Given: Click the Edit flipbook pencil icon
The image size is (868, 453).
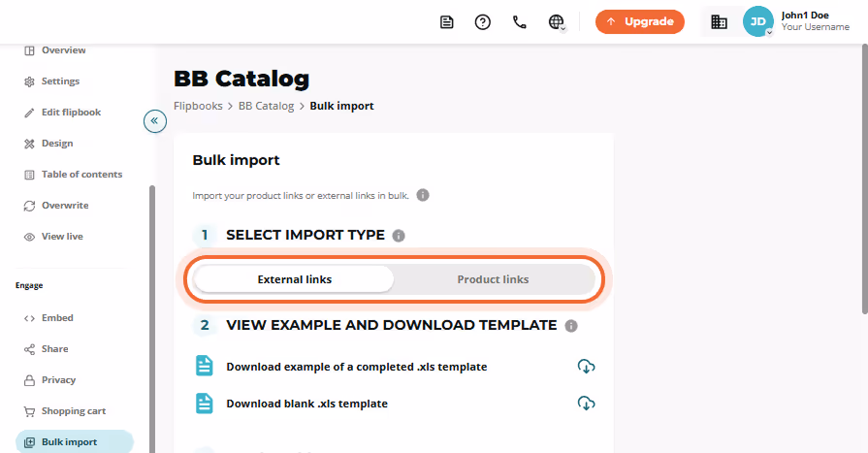Looking at the screenshot, I should tap(29, 113).
